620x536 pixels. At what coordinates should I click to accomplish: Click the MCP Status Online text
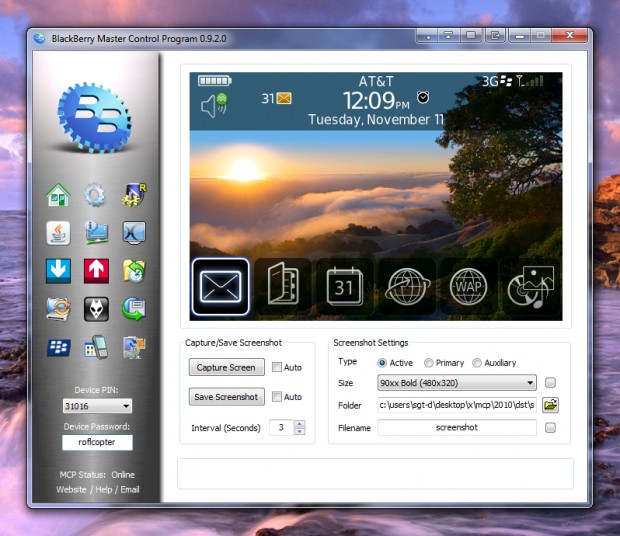click(97, 474)
